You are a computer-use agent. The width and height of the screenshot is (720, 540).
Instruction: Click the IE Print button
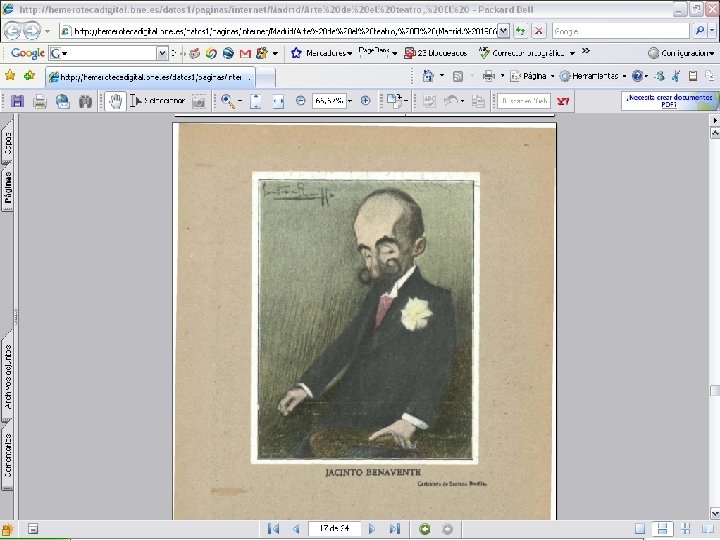coord(489,76)
